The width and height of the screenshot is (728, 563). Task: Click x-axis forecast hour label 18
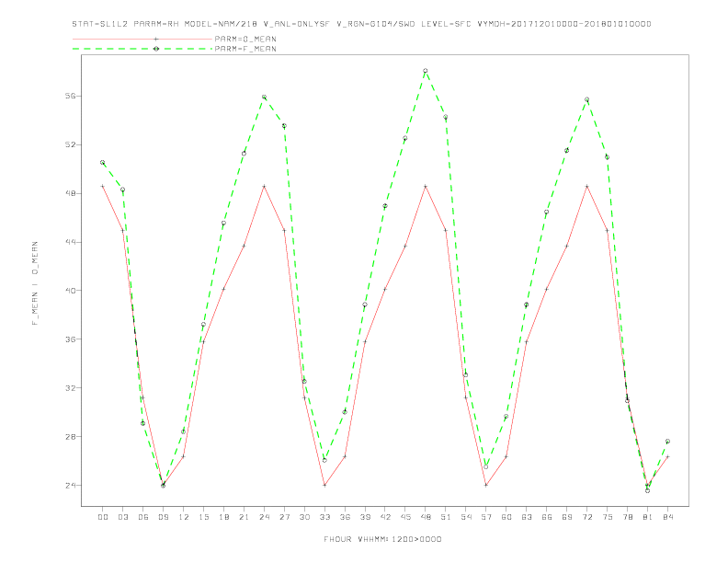coord(223,517)
